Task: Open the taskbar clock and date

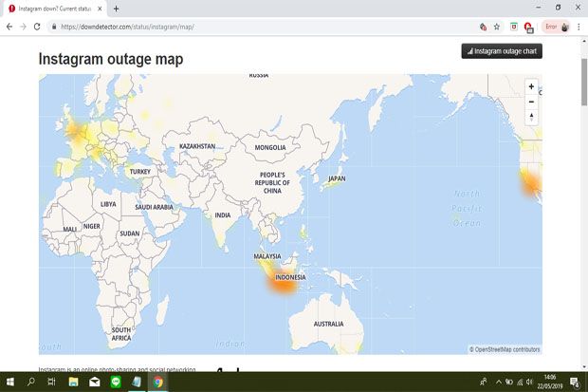Action: (x=550, y=382)
